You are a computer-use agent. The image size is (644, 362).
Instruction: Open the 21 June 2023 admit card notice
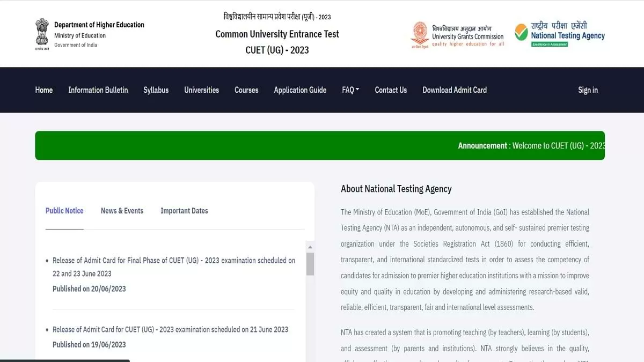(170, 329)
